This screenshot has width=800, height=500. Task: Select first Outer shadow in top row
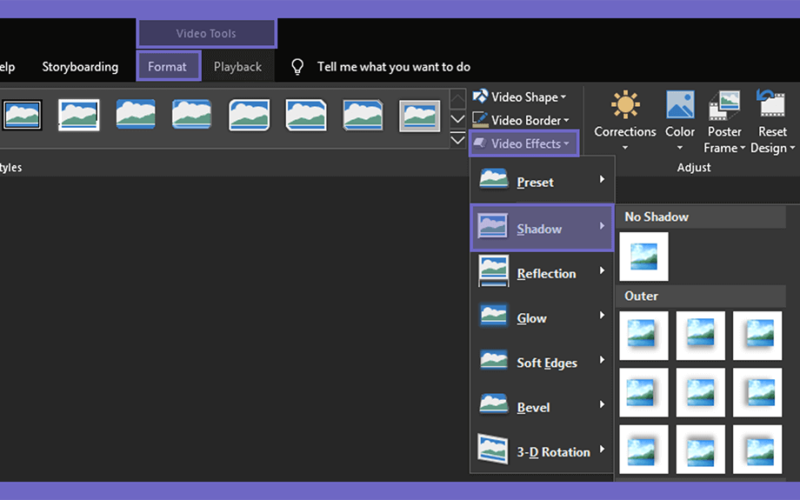tap(643, 335)
